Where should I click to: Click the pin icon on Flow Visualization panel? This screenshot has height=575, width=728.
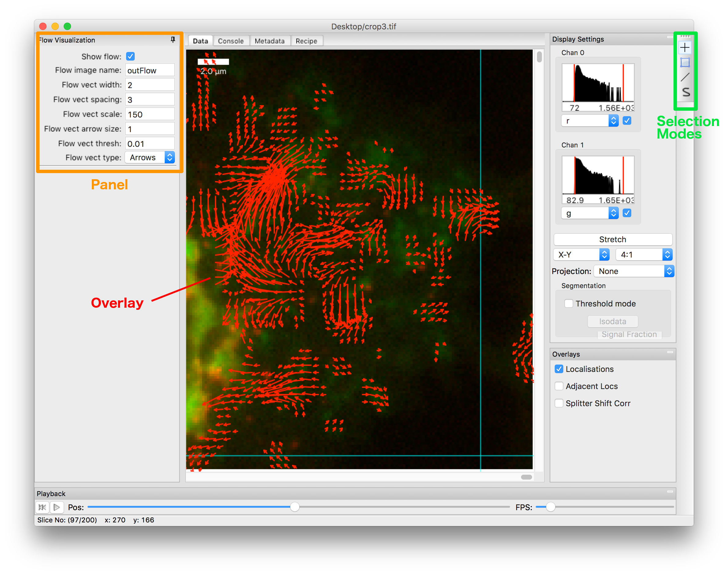(173, 40)
